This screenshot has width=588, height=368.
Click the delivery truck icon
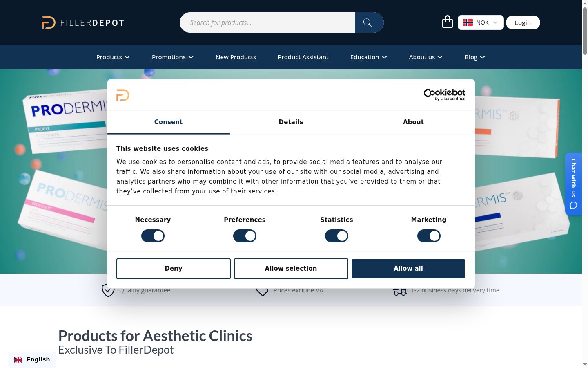click(400, 291)
